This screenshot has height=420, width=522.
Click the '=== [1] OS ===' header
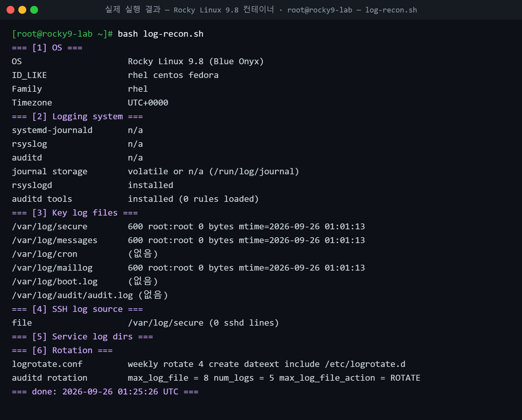point(47,48)
